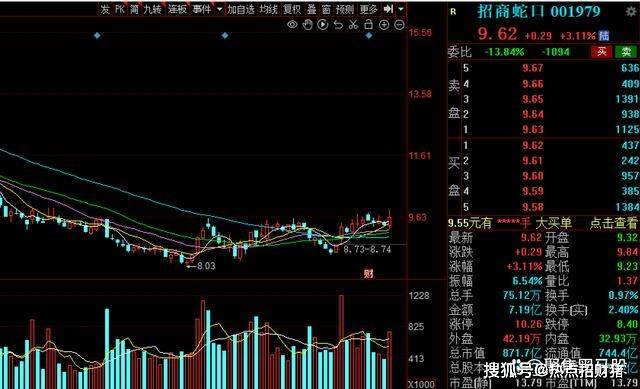Click the 大买单 text
Viewport: 640px width, 389px height.
[x=553, y=223]
